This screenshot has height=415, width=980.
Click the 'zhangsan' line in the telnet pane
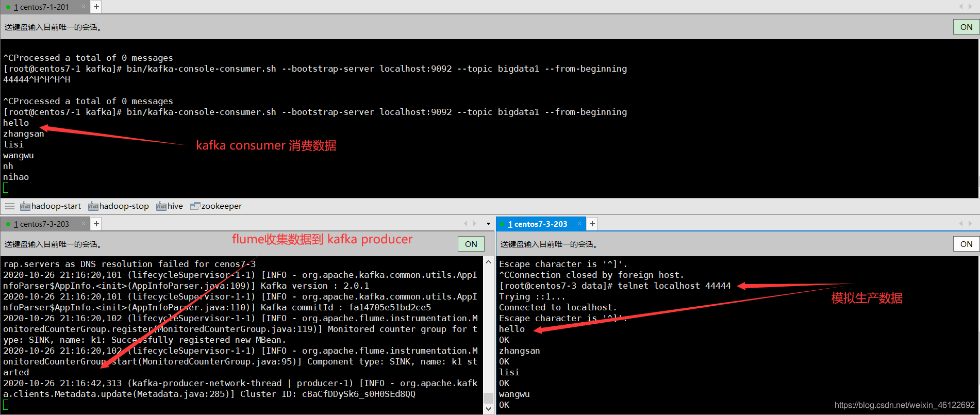(520, 351)
